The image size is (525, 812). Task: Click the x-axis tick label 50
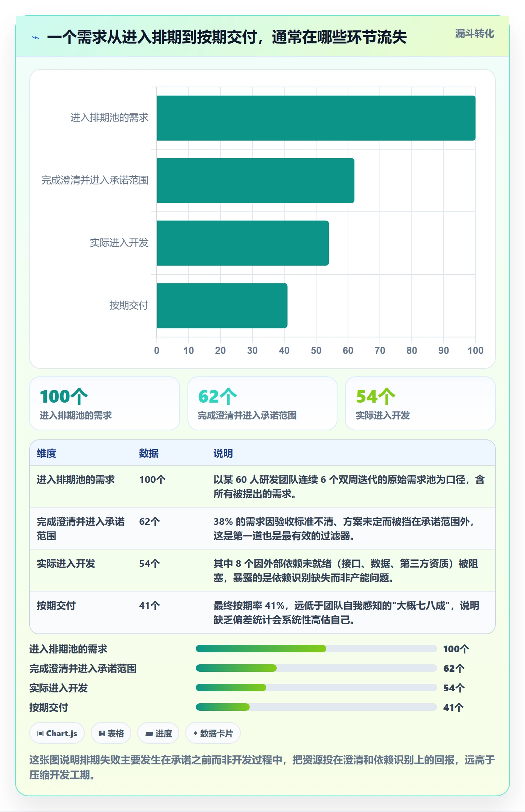pos(316,351)
